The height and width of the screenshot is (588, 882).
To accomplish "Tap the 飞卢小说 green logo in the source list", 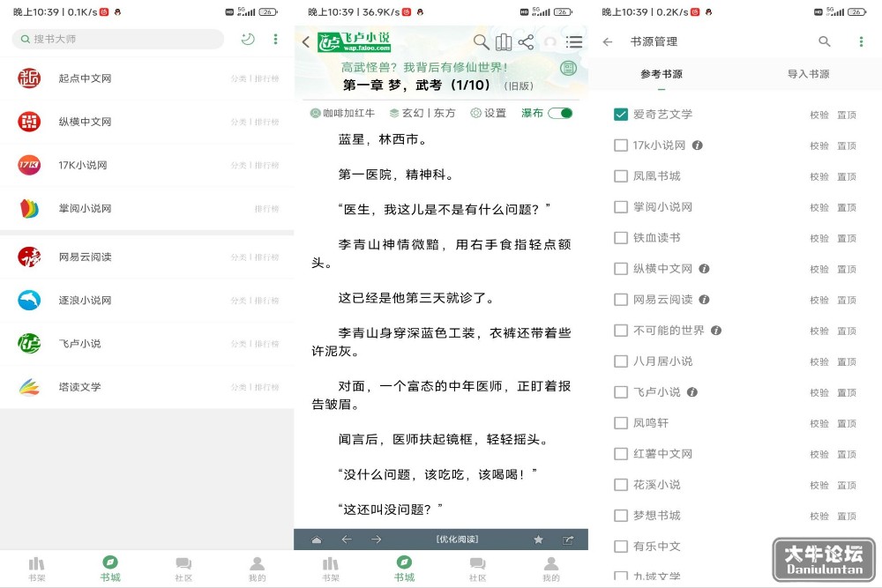I will 29,343.
